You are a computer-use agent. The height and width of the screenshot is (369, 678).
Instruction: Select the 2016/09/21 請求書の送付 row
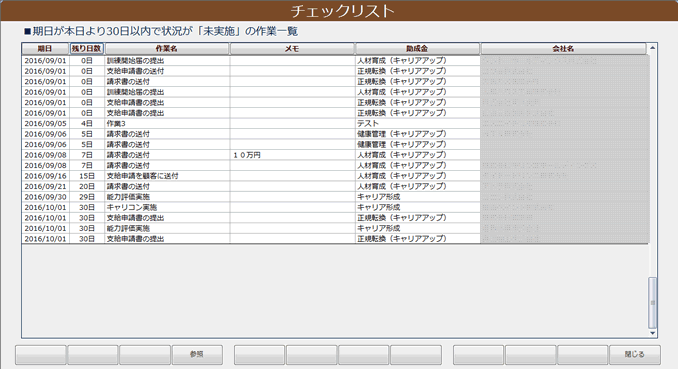click(335, 186)
